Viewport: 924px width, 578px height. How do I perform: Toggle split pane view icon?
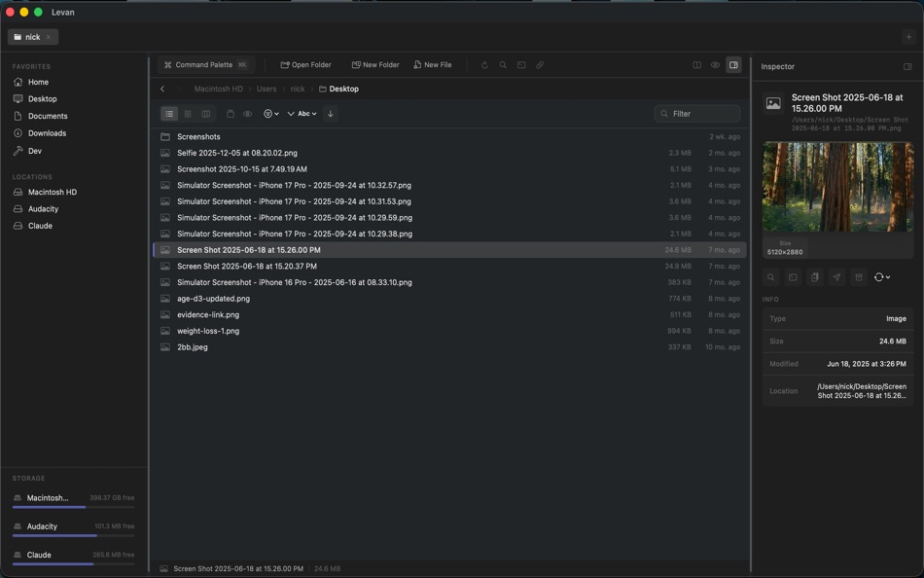click(696, 65)
